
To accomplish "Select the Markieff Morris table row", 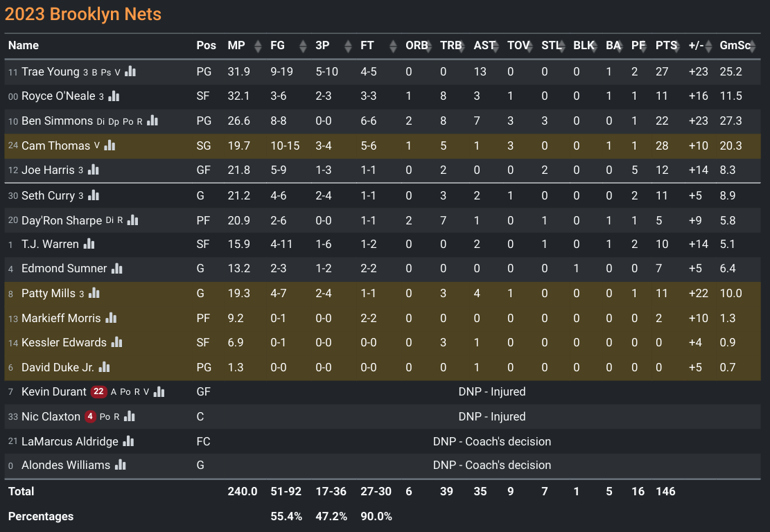I will tap(383, 318).
